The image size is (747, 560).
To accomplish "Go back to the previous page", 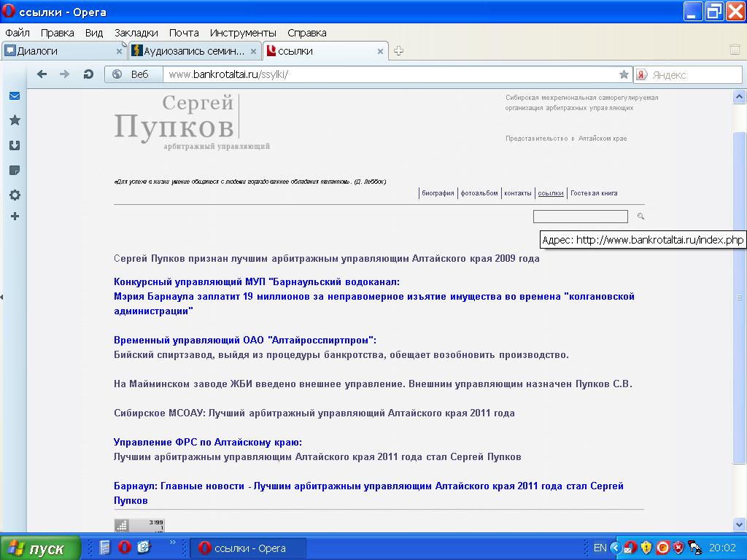I will pos(42,74).
